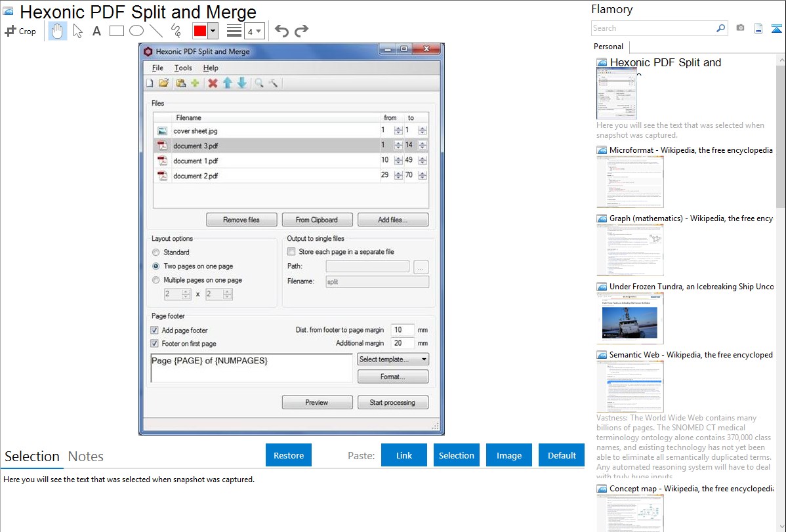The image size is (786, 532).
Task: Open the Personal tab
Action: (x=608, y=47)
